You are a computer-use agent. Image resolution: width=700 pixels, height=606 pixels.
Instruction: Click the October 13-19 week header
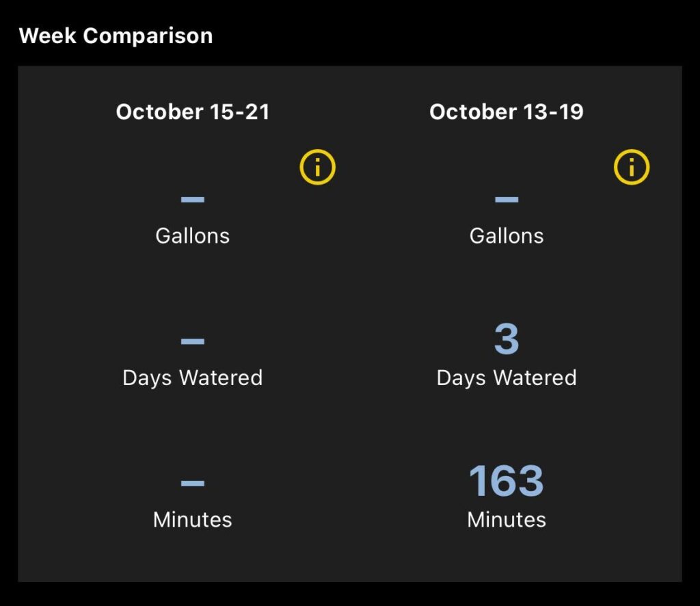(507, 112)
